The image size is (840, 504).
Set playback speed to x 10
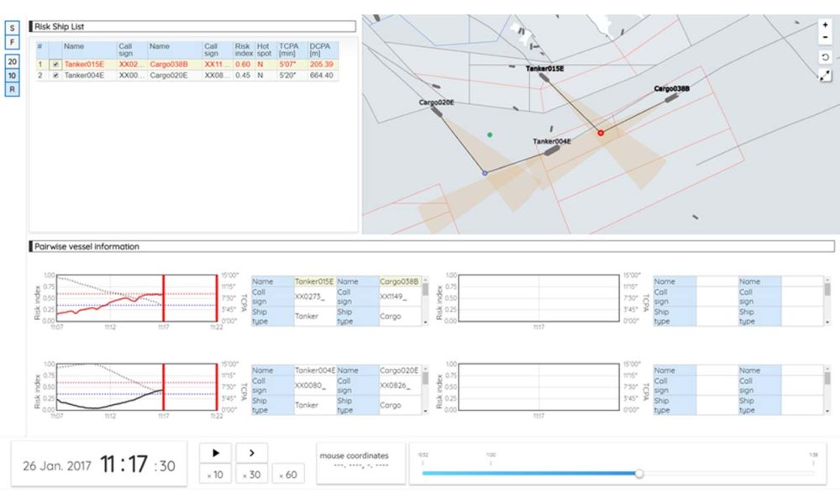[215, 475]
